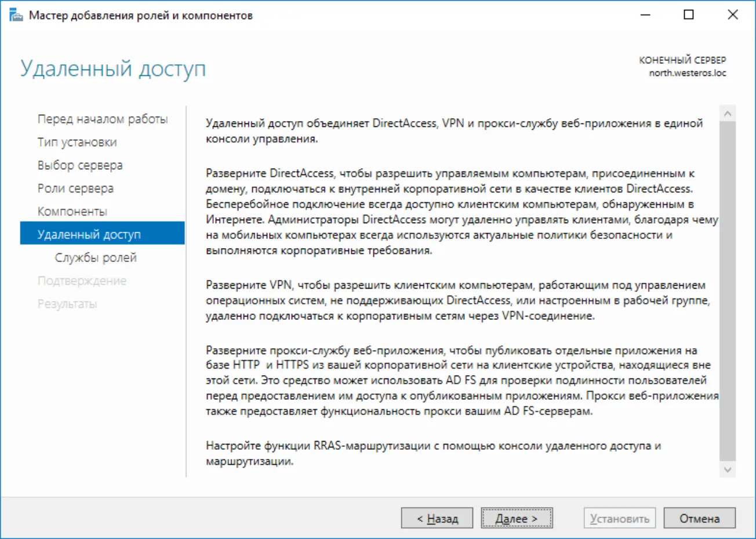The image size is (756, 539).
Task: Click the server name 'north.westeros.loc'
Action: click(x=687, y=73)
